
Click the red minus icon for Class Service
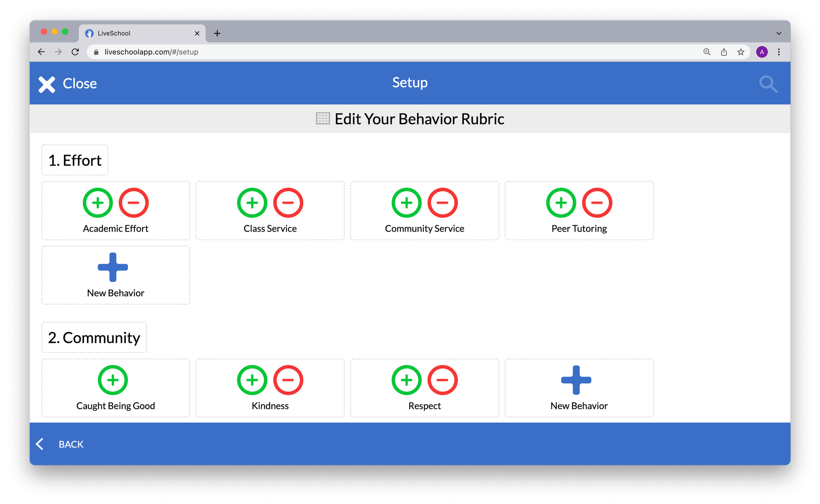tap(288, 203)
